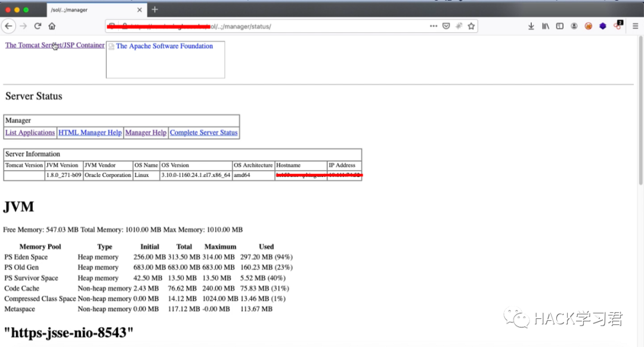The image size is (644, 347).
Task: Save page to Pocket icon
Action: pyautogui.click(x=446, y=26)
